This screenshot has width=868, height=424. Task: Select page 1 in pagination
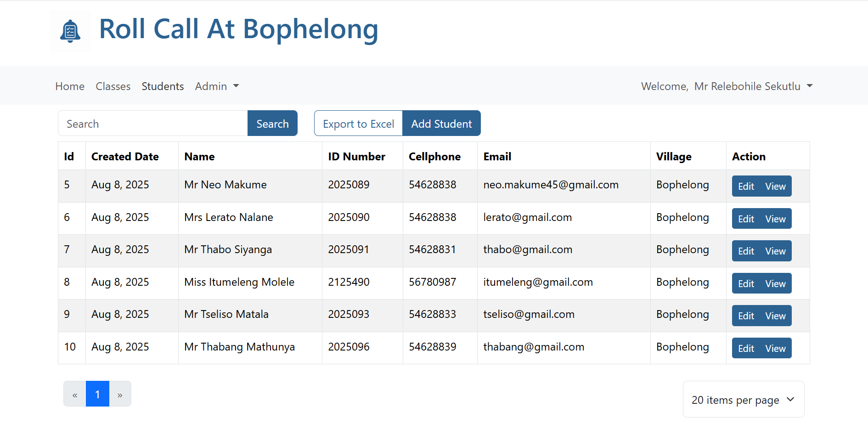pos(97,394)
